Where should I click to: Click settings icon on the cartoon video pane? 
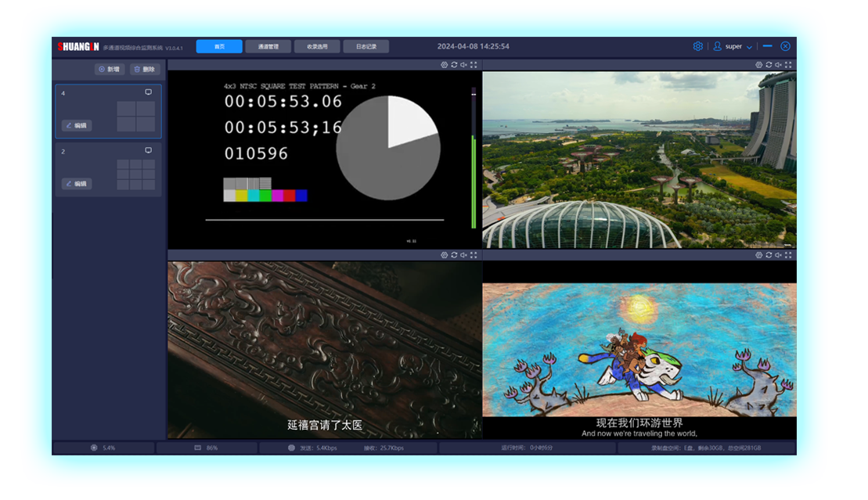(x=758, y=255)
